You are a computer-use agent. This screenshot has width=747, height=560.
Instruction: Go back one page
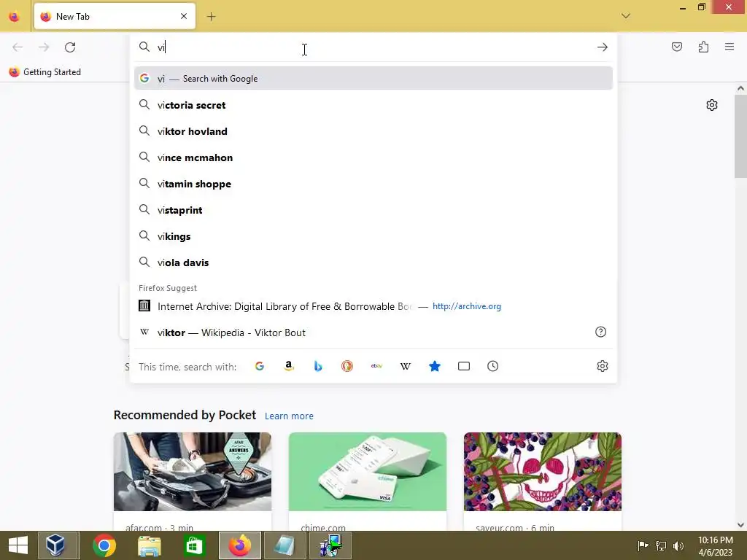click(x=18, y=47)
